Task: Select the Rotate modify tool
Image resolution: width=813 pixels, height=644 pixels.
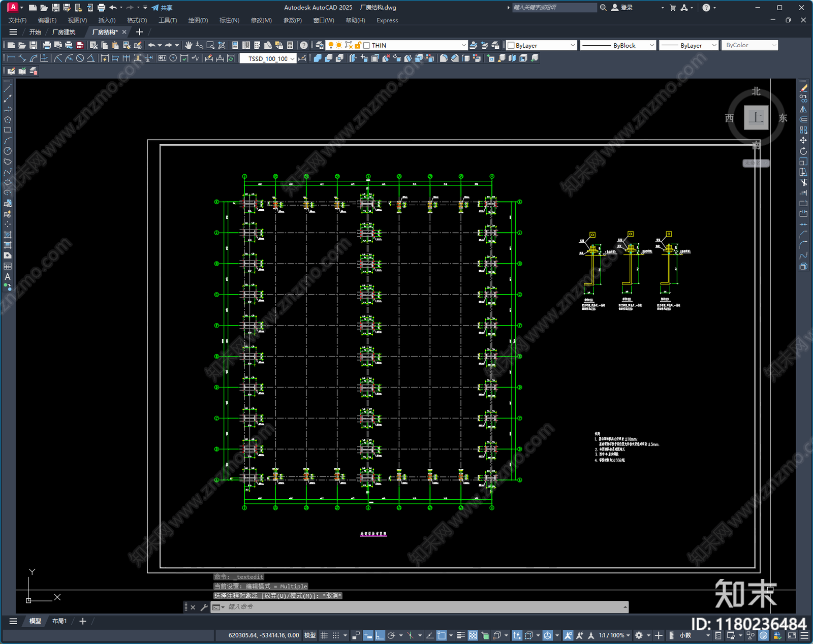Action: click(x=803, y=151)
